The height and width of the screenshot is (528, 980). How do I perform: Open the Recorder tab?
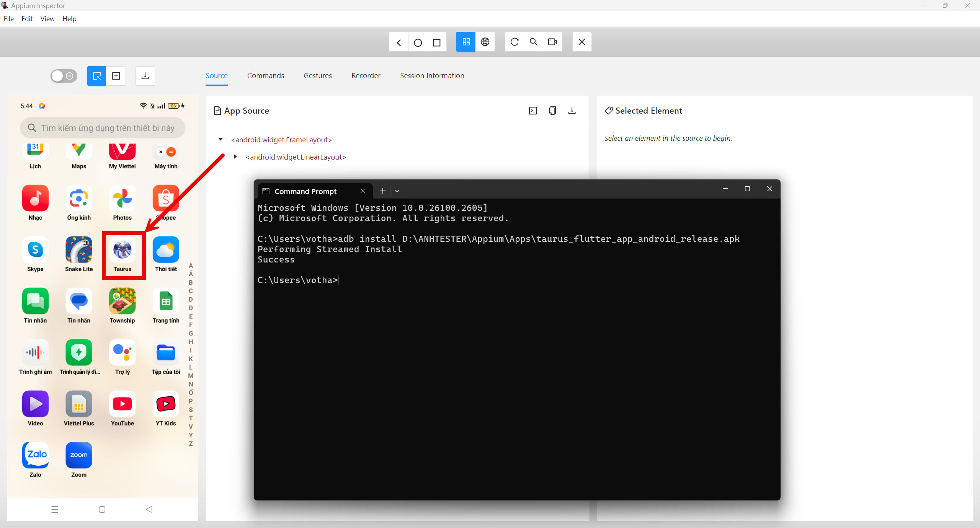tap(366, 75)
